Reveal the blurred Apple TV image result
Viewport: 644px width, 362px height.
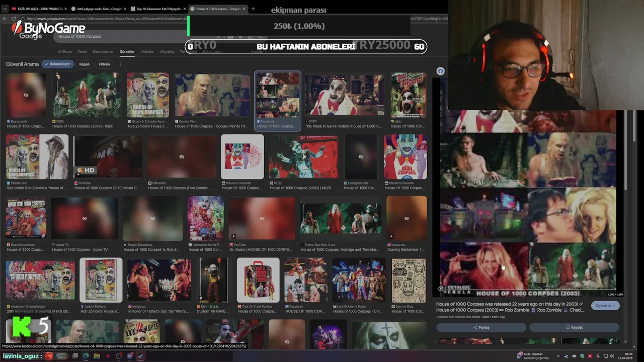coord(85,218)
